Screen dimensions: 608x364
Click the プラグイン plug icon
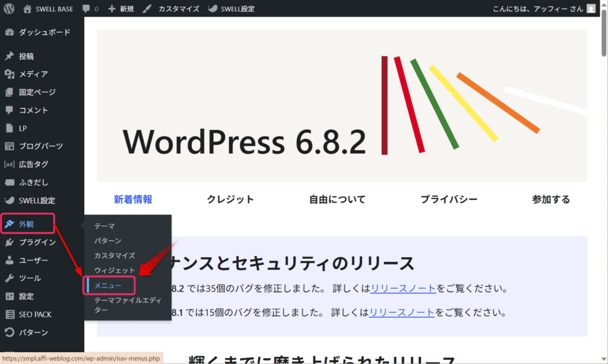coord(9,242)
